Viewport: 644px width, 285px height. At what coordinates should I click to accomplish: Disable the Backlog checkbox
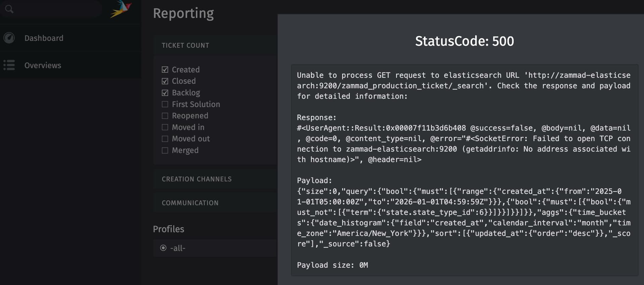coord(165,93)
